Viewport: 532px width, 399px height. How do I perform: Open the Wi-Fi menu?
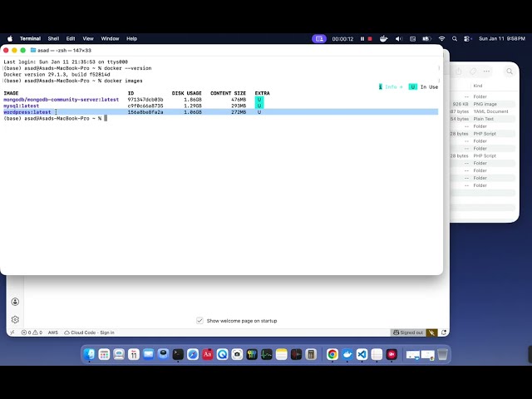441,39
